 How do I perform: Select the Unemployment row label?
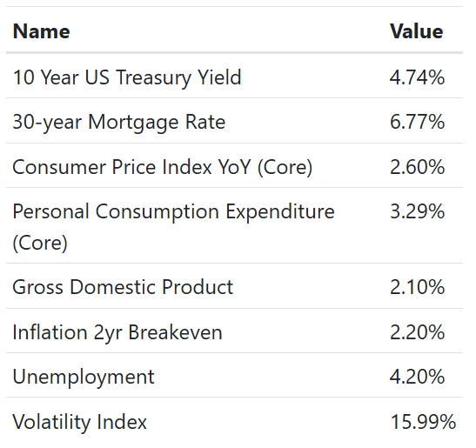click(84, 378)
